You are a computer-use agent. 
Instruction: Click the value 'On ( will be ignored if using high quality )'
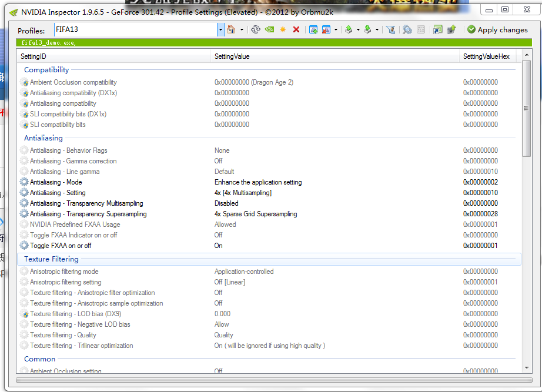click(x=270, y=346)
